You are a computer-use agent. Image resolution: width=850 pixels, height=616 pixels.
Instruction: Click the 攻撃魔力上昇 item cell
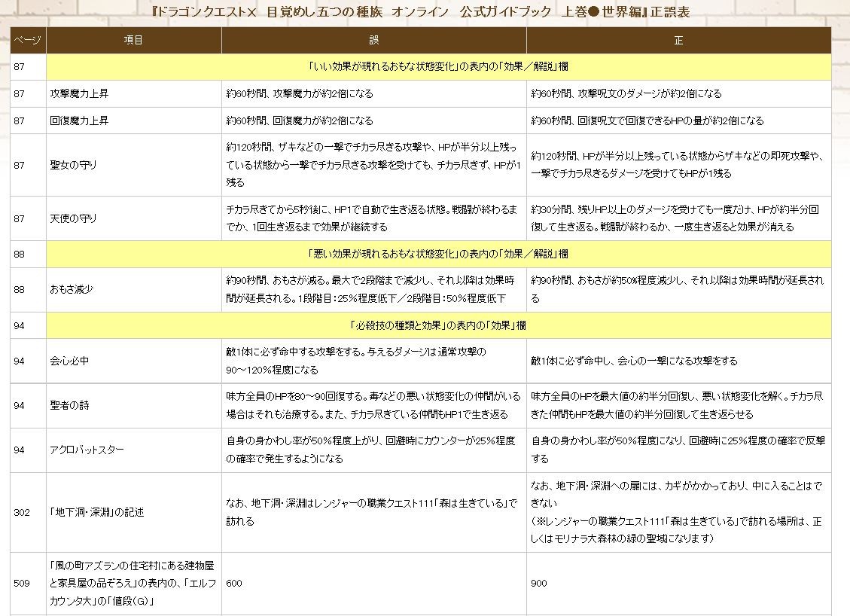(134, 94)
